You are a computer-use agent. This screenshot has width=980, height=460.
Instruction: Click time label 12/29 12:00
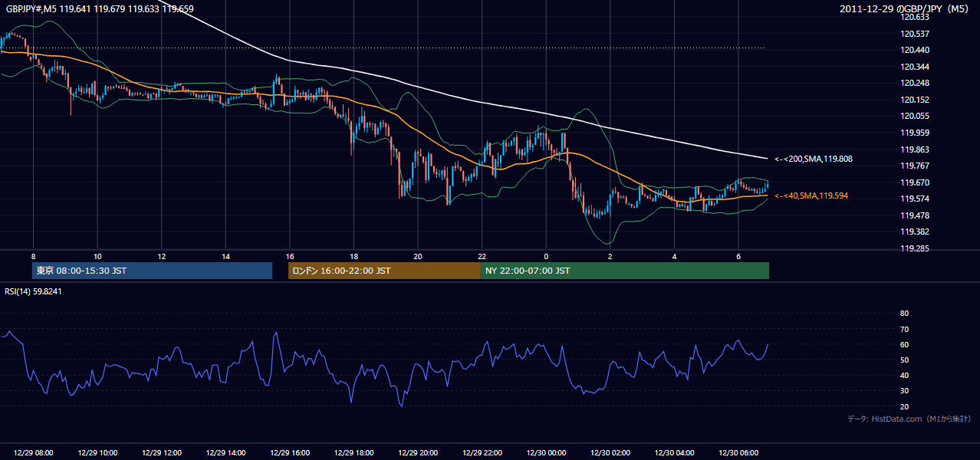161,453
